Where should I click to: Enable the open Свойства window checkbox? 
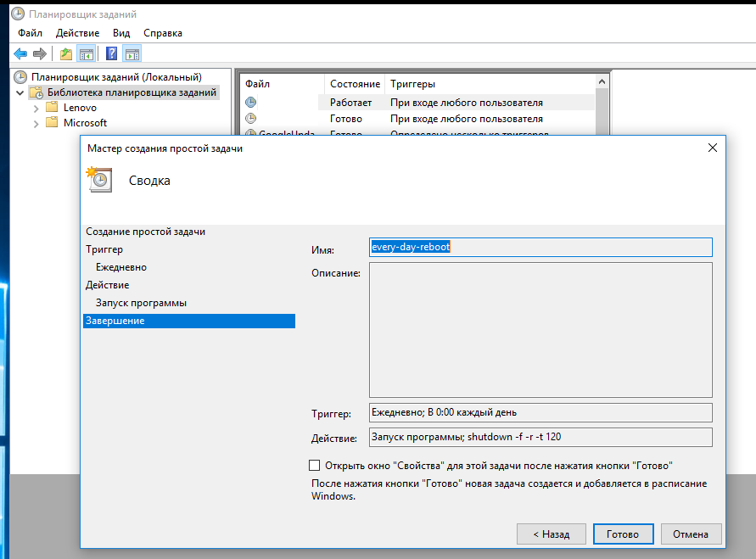point(314,465)
